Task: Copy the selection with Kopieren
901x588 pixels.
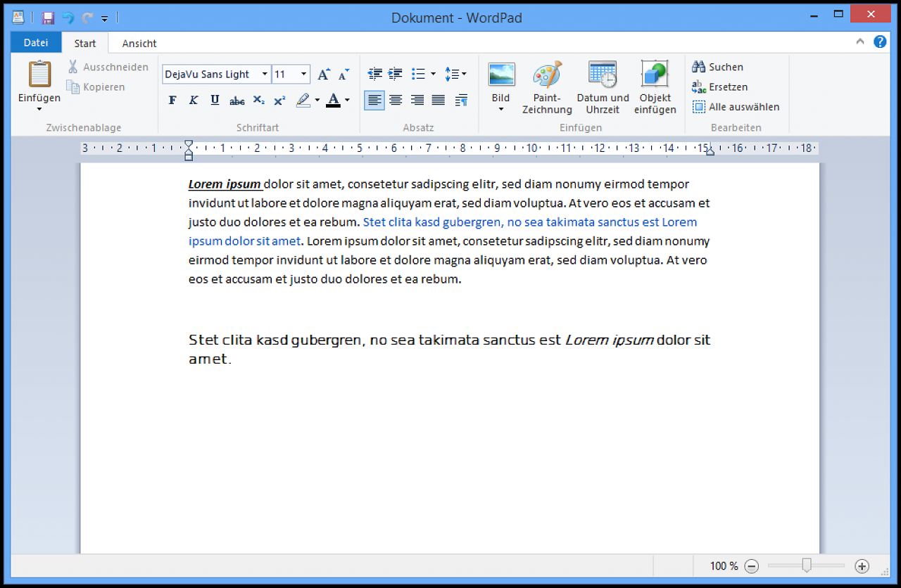Action: click(96, 87)
